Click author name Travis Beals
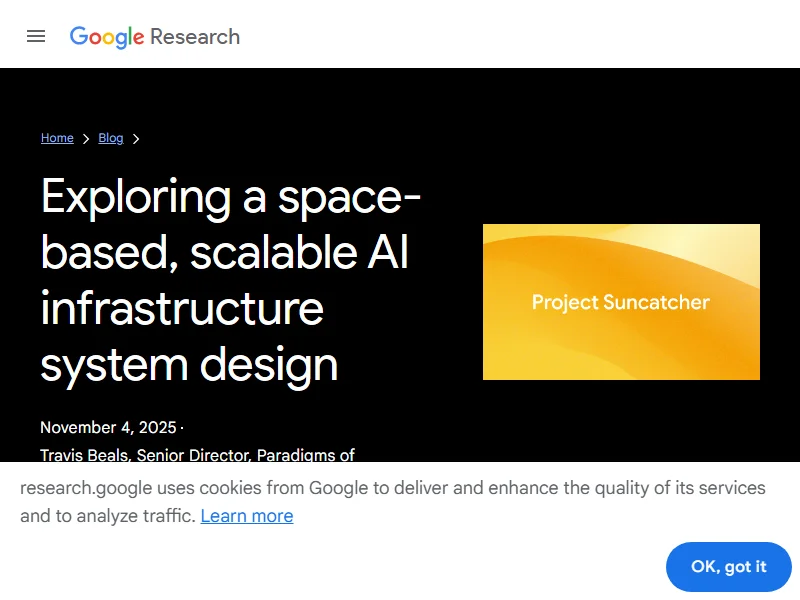This screenshot has width=800, height=600. point(84,455)
